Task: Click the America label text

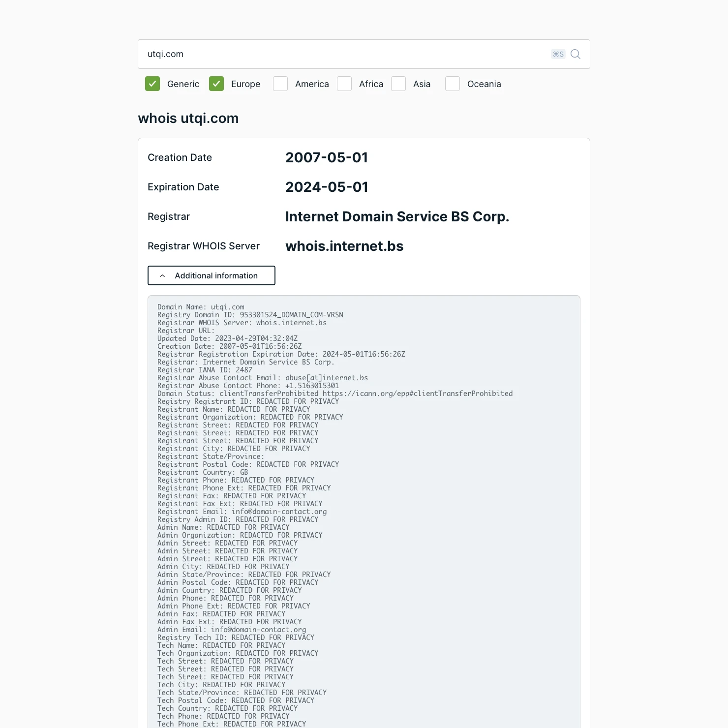Action: coord(312,84)
